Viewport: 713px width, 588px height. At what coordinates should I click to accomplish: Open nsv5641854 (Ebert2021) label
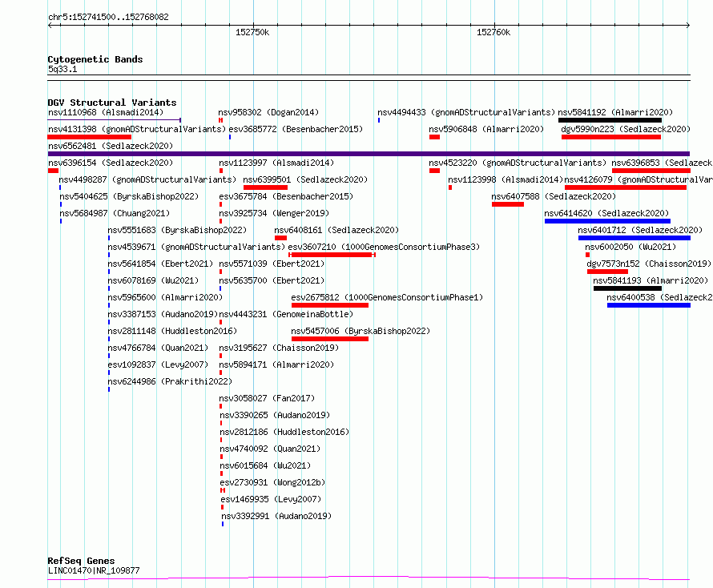160,264
